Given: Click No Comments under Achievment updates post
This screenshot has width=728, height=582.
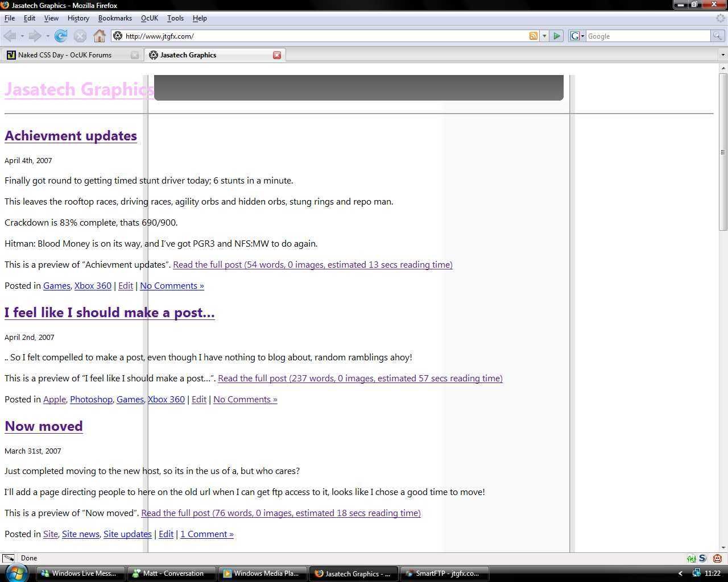Looking at the screenshot, I should [172, 285].
